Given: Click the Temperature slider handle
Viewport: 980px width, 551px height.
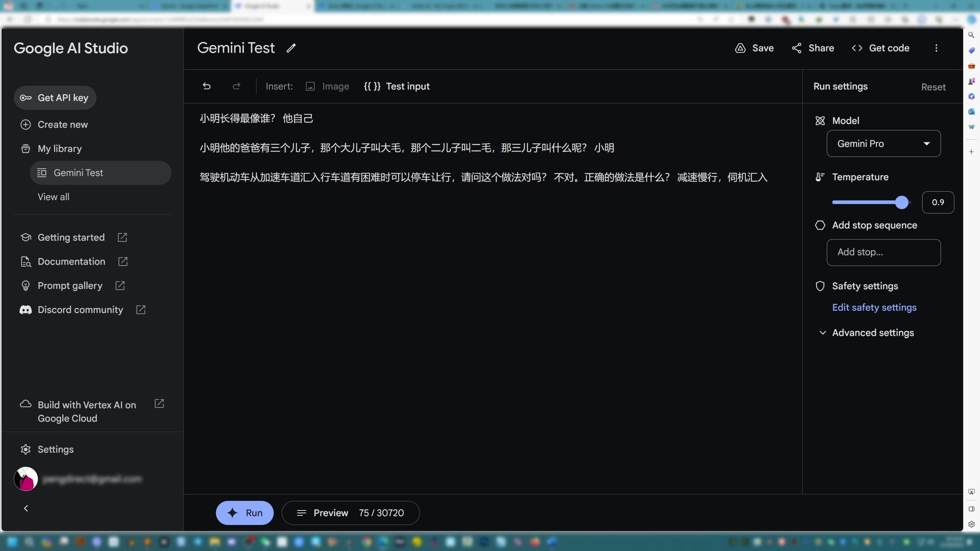Looking at the screenshot, I should coord(902,203).
